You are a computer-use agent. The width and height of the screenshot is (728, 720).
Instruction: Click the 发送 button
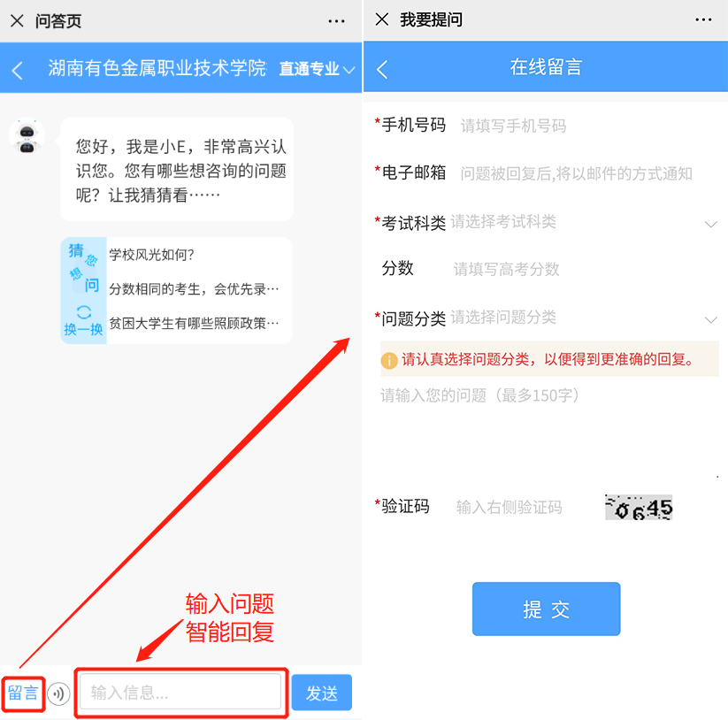click(322, 693)
